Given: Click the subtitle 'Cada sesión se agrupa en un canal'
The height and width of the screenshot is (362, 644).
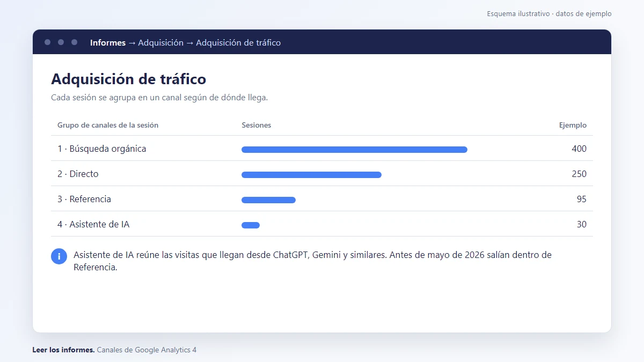Looking at the screenshot, I should [159, 98].
